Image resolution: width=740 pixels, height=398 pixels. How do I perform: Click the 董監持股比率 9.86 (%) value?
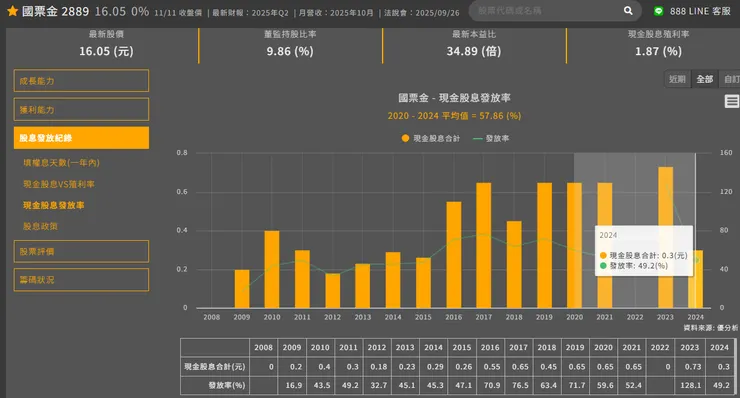pos(290,51)
